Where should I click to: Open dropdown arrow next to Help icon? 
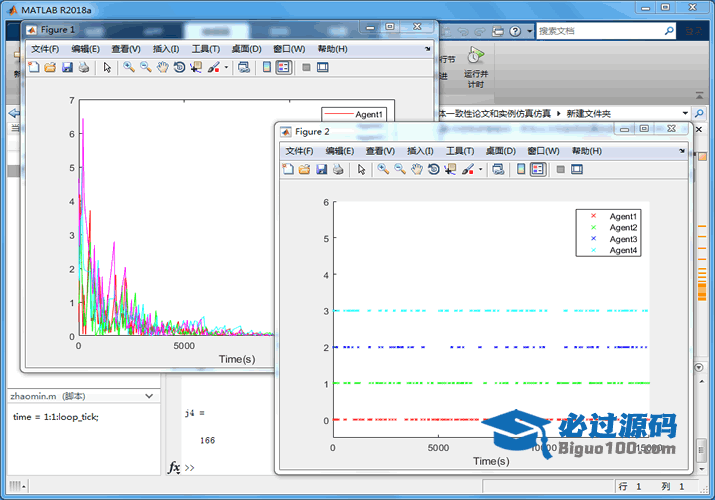tap(529, 31)
